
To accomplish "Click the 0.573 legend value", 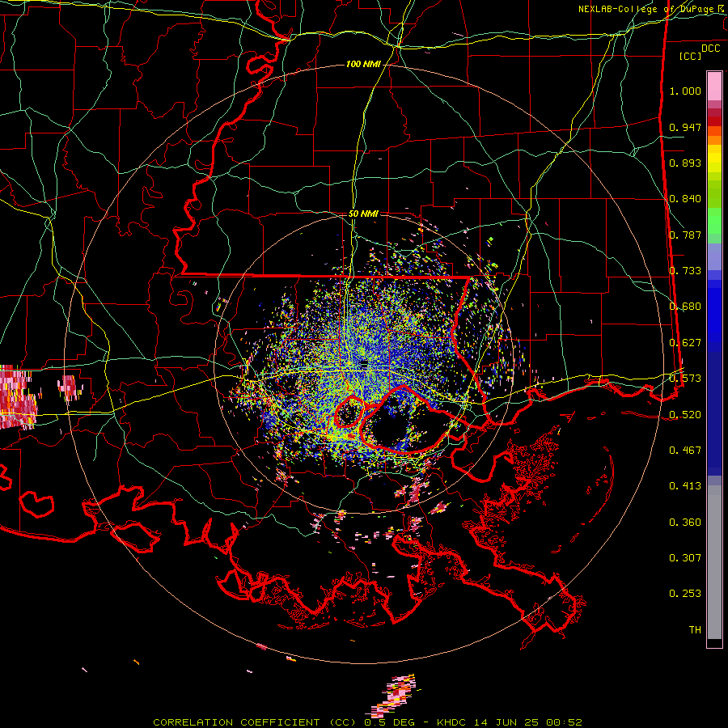I will pos(685,379).
